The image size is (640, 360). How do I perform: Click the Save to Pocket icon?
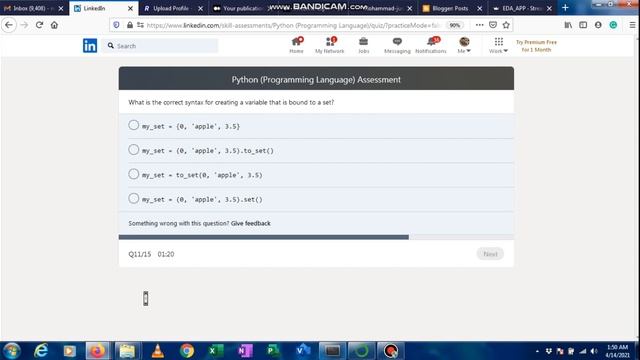pos(493,25)
